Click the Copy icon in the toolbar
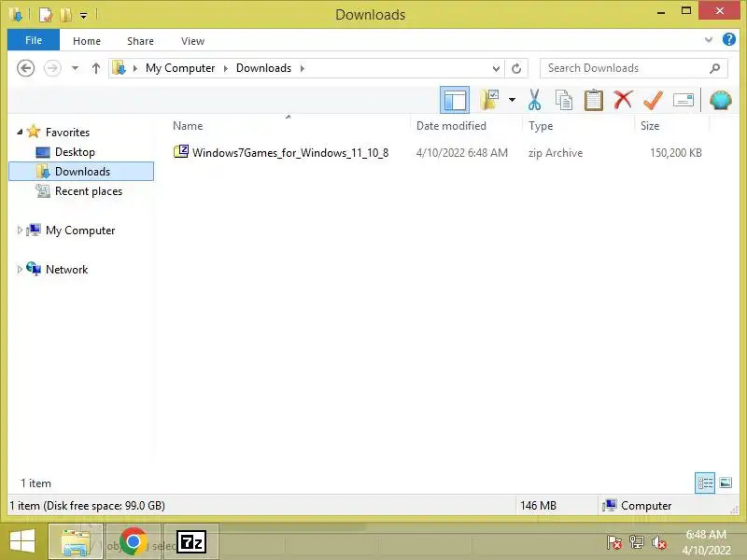The image size is (747, 560). click(x=564, y=100)
